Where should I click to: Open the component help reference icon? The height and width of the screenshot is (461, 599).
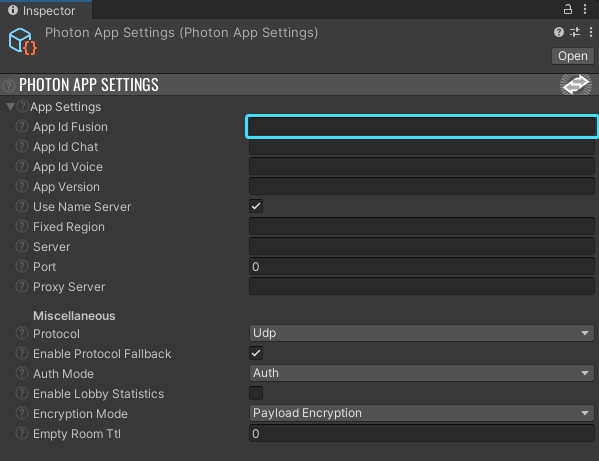point(559,32)
